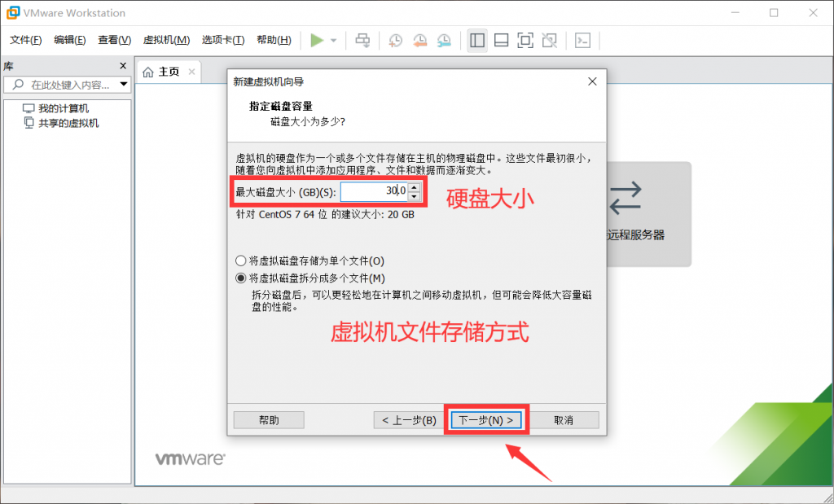834x504 pixels.
Task: Close the 主页 tab
Action: [191, 72]
